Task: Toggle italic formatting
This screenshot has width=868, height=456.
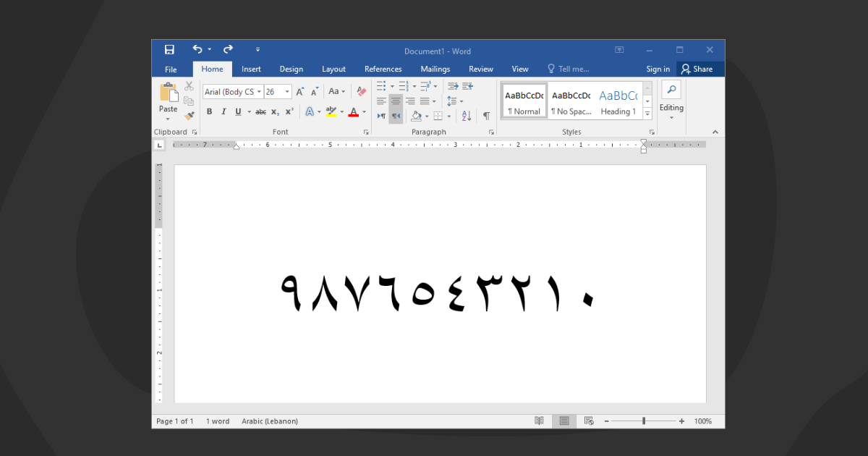Action: [224, 112]
